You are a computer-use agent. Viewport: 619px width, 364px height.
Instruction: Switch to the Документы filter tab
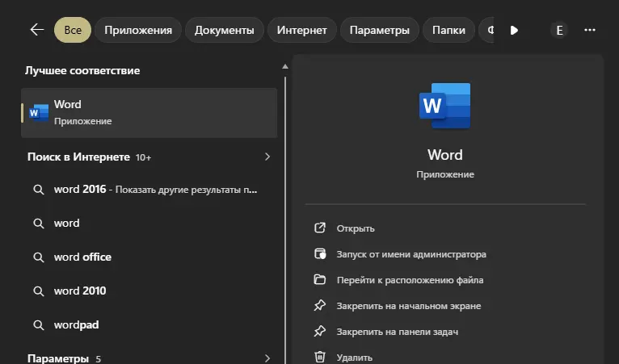pos(225,30)
